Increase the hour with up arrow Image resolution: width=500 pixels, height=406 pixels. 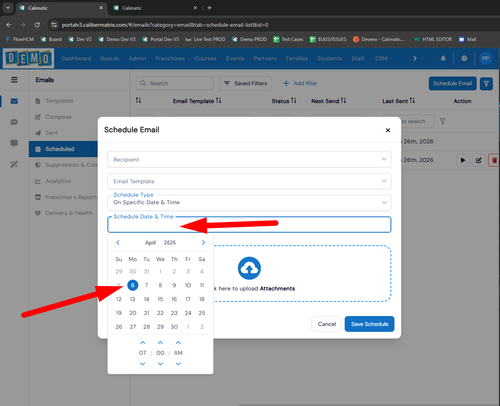click(143, 342)
